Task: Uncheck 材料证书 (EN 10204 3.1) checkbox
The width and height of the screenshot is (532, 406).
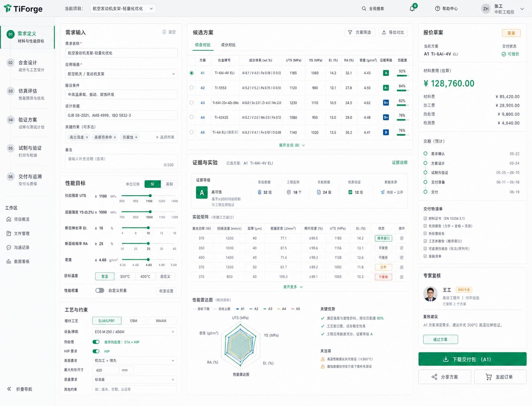Action: point(425,219)
